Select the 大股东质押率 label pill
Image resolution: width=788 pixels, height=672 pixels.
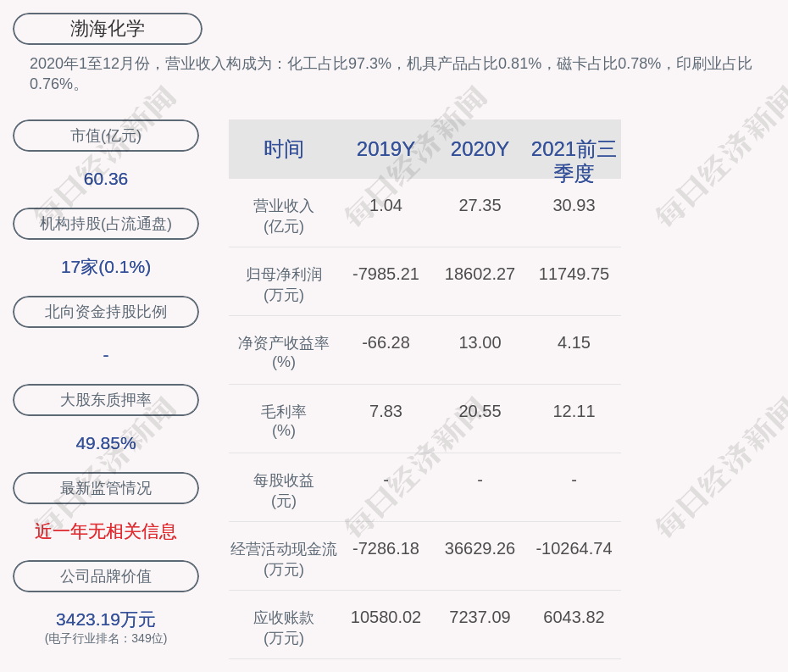(x=106, y=400)
